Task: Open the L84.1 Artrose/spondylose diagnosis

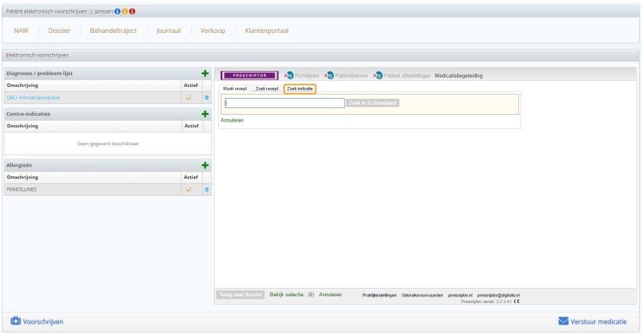Action: click(x=33, y=98)
